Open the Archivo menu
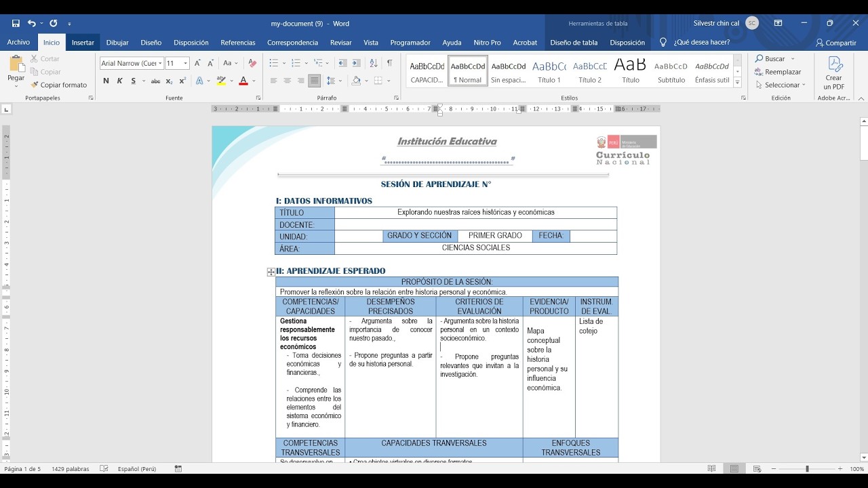 pyautogui.click(x=18, y=42)
